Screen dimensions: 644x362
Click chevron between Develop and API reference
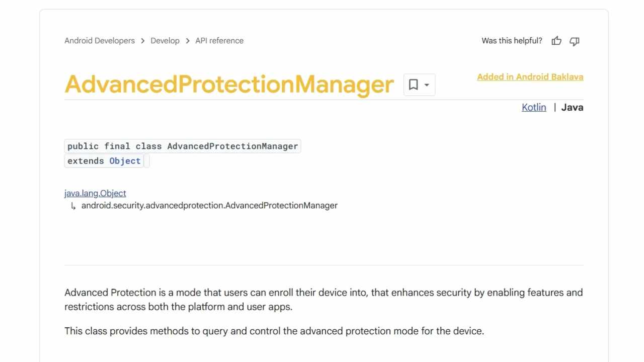pos(188,41)
